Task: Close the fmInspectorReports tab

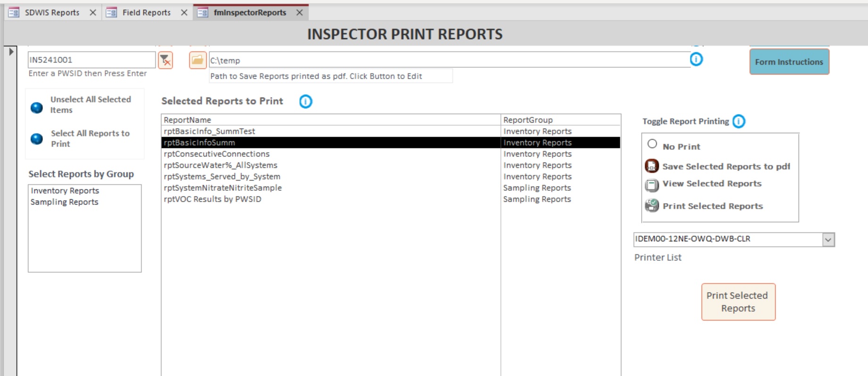Action: coord(300,13)
